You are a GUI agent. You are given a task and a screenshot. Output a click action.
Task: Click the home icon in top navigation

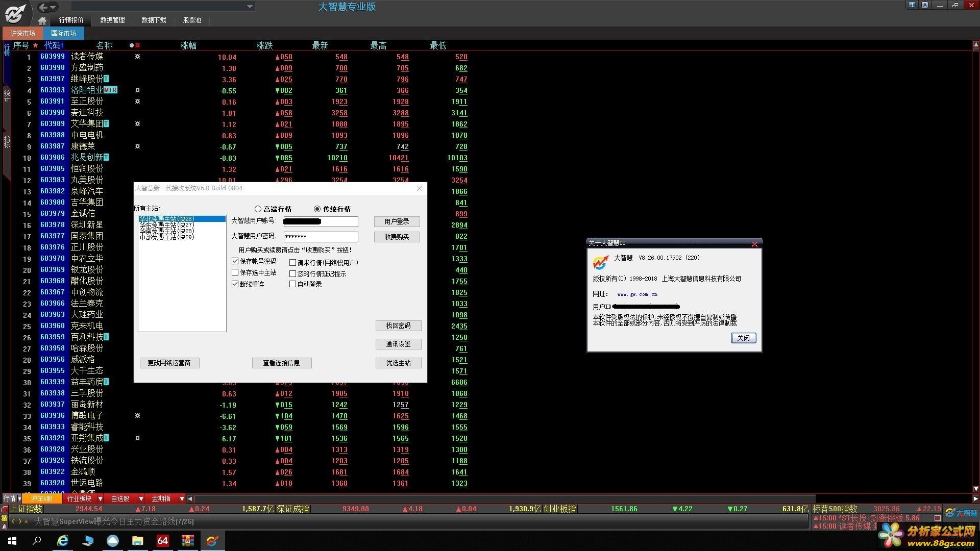click(x=42, y=20)
